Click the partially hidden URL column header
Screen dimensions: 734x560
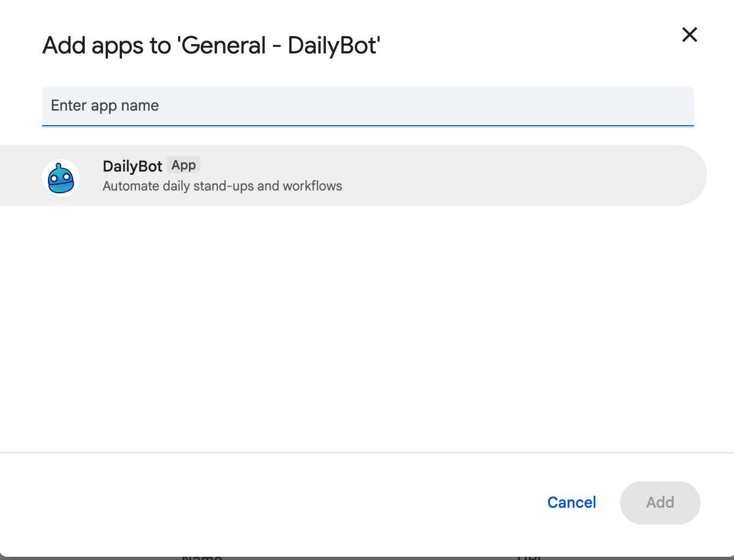click(x=528, y=557)
